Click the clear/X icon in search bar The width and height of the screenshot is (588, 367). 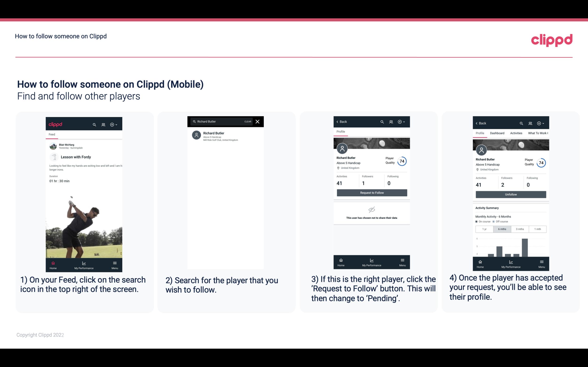(x=258, y=121)
